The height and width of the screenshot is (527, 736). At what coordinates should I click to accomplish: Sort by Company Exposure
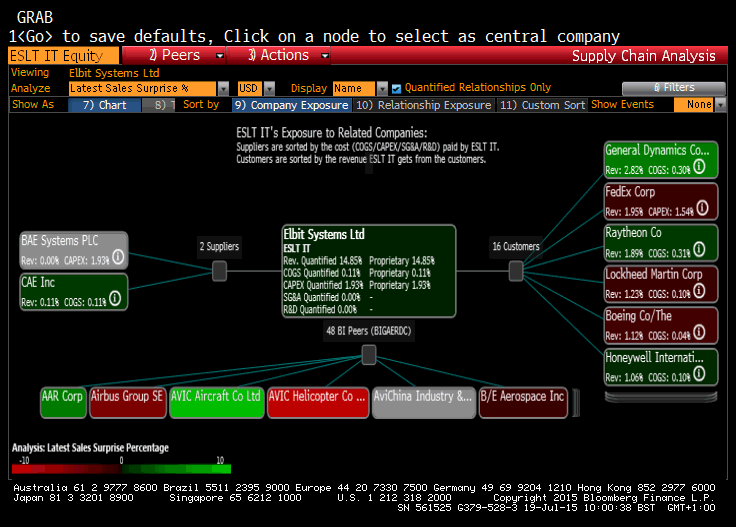click(291, 105)
